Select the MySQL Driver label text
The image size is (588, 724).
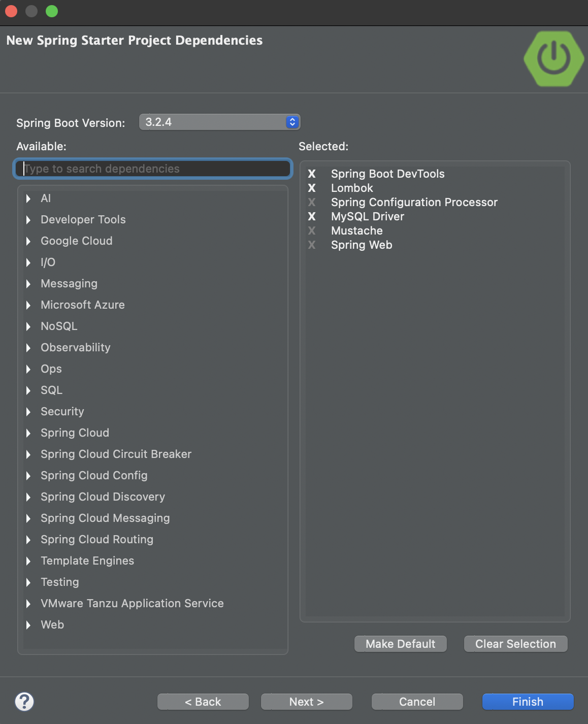pyautogui.click(x=368, y=216)
